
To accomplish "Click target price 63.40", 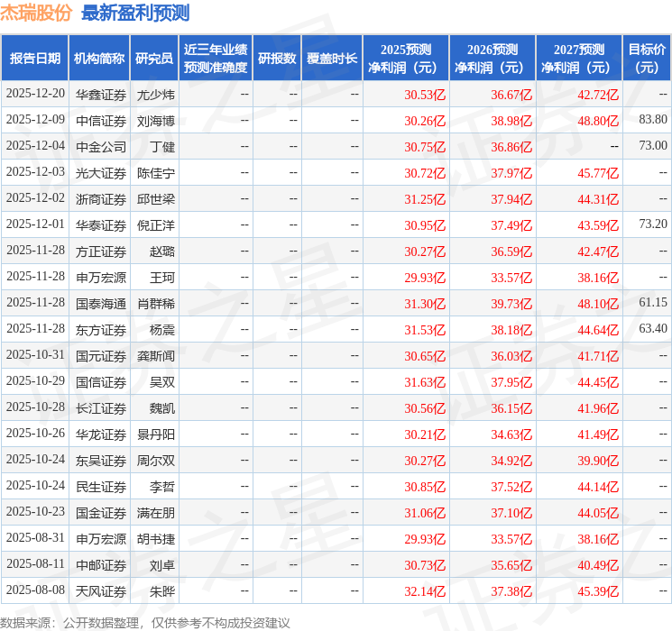I will click(x=653, y=328).
